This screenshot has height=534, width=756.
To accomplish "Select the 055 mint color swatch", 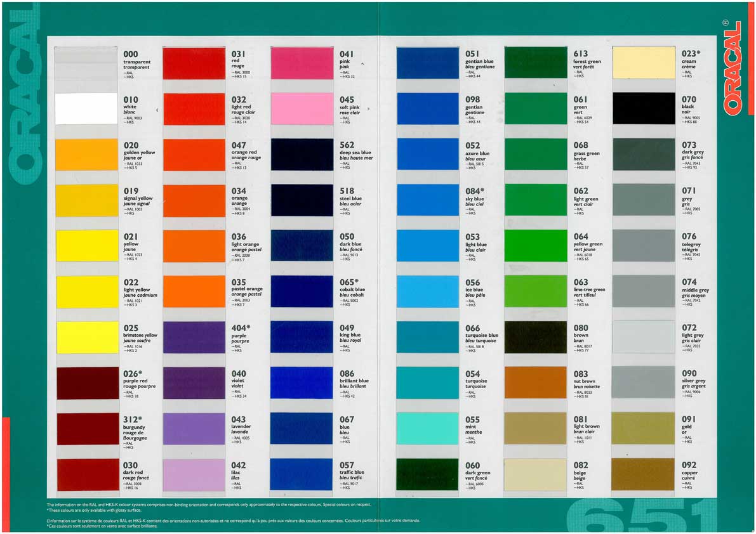I will pyautogui.click(x=427, y=428).
